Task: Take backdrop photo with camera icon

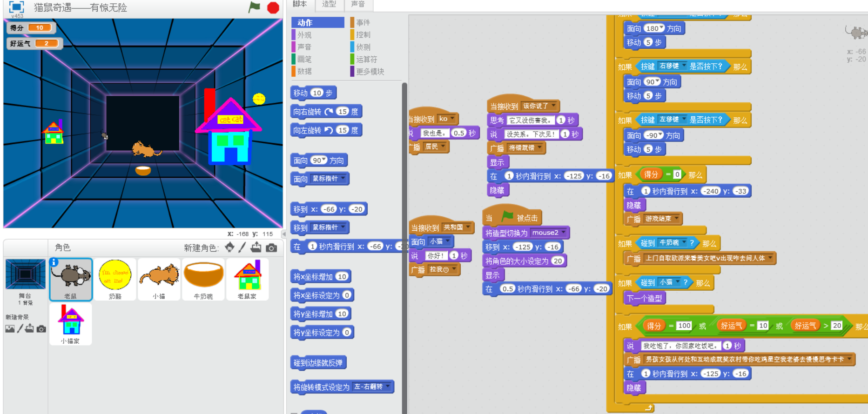Action: click(x=41, y=329)
